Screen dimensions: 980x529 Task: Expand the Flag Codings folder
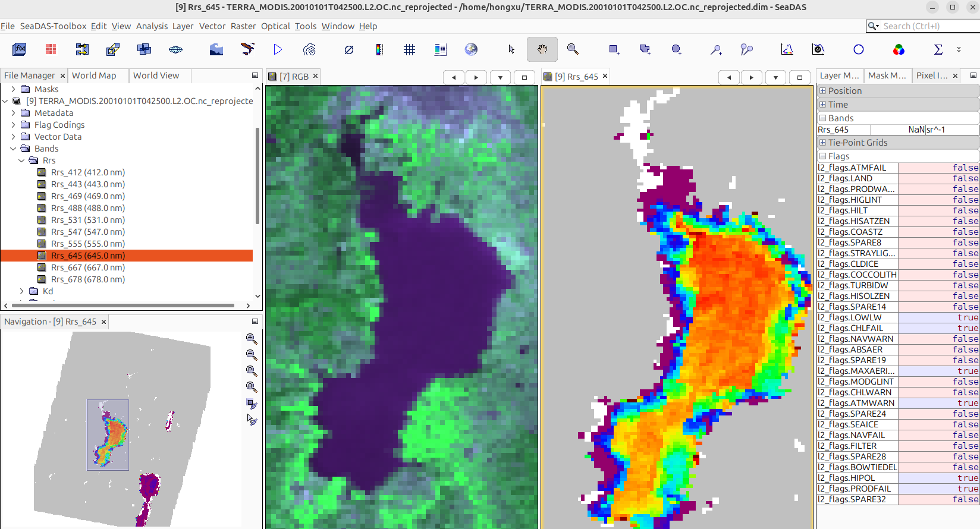coord(13,125)
